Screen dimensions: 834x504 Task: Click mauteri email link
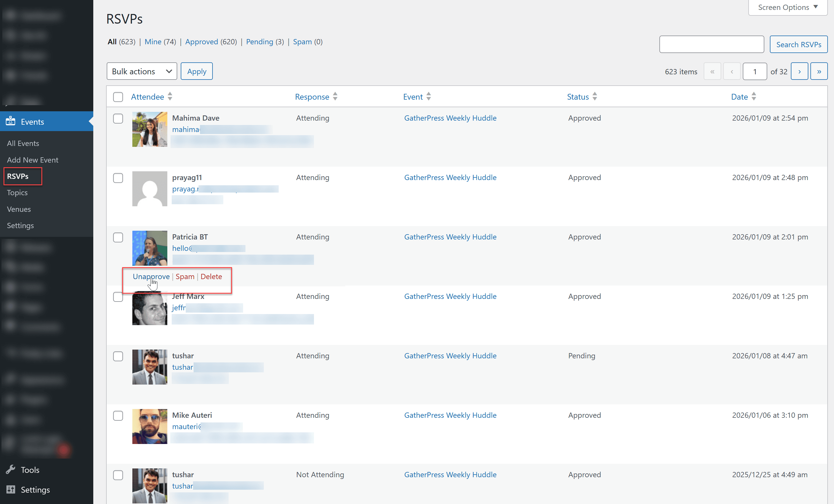(187, 426)
